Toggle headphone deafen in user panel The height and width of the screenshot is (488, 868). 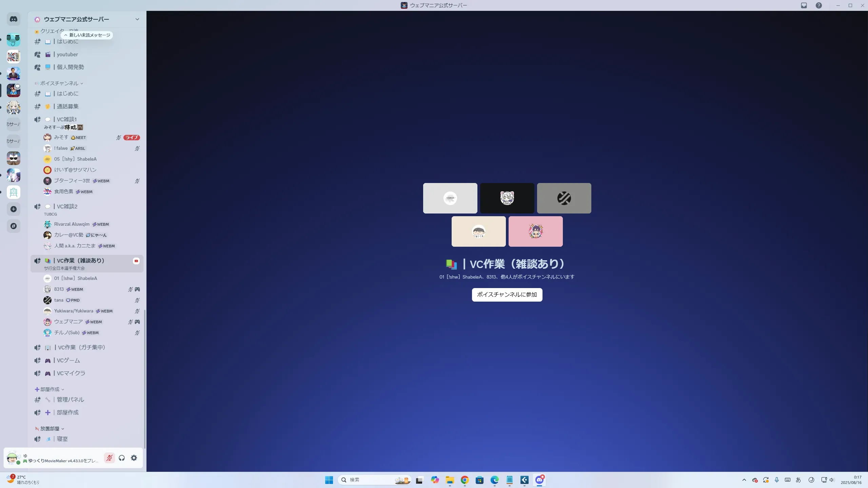point(122,458)
